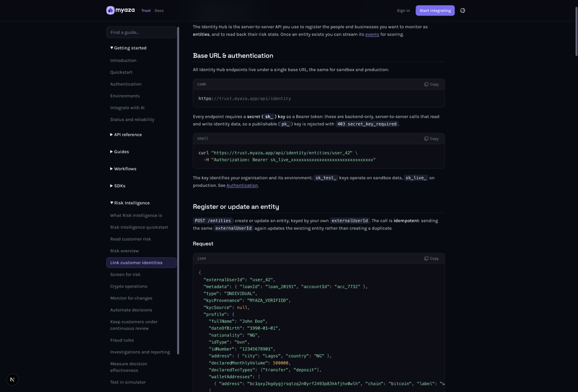Expand the Guides section
Viewport: 578px width, 392px height.
click(x=119, y=152)
